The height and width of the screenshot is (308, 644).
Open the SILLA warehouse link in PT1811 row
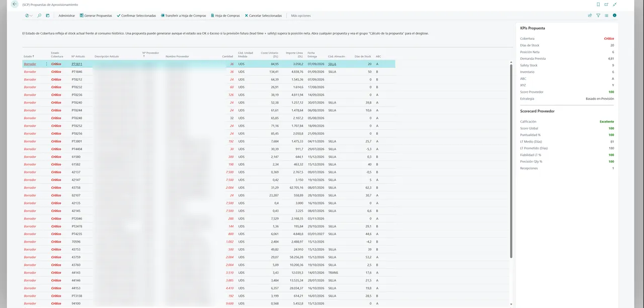pyautogui.click(x=332, y=64)
